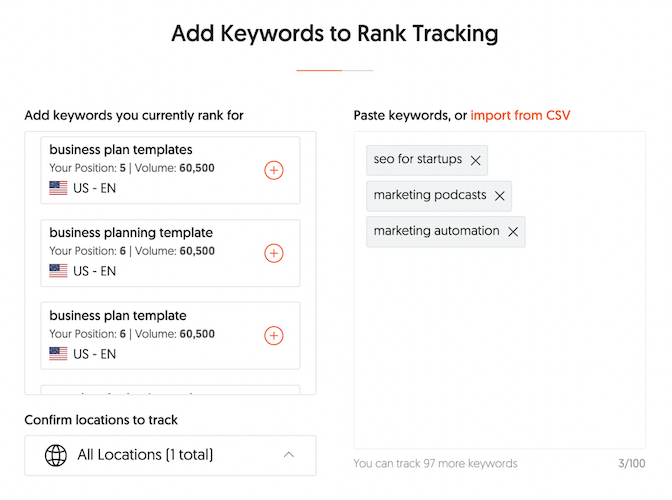Click the 'seo for startups' tag text
The width and height of the screenshot is (672, 500).
click(x=418, y=160)
